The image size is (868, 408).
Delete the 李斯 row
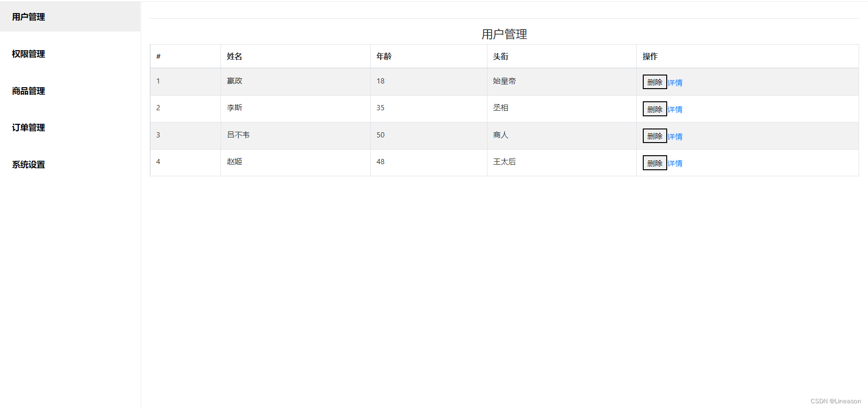(655, 109)
